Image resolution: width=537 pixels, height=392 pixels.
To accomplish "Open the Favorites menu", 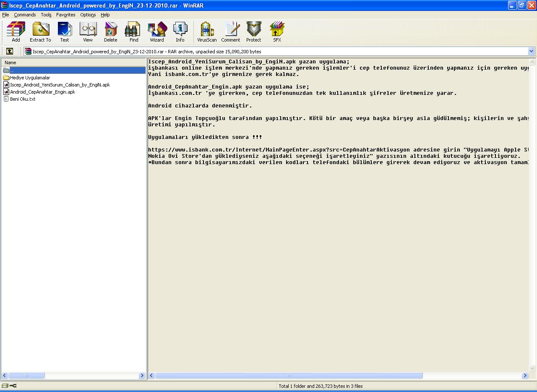I will click(66, 15).
